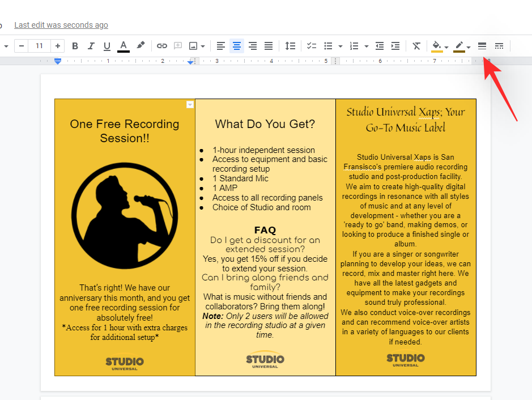
Task: Open the numbered list options arrow
Action: [x=367, y=46]
